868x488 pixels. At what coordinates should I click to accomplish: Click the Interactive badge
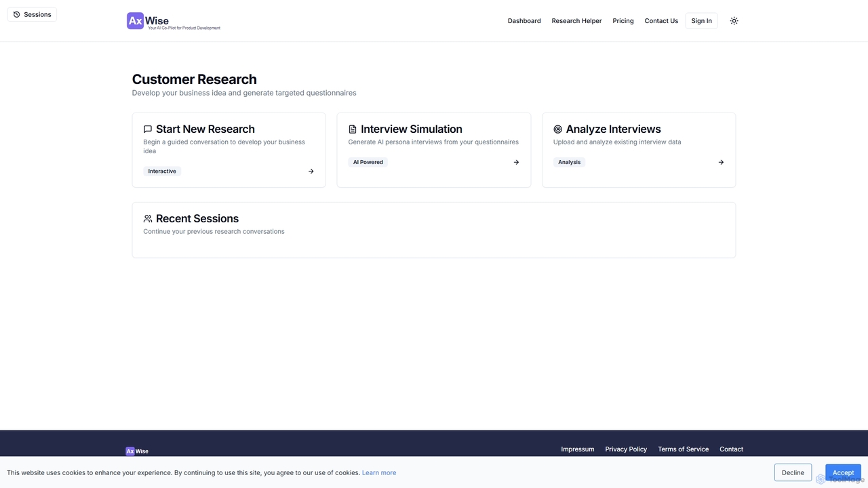click(x=162, y=171)
